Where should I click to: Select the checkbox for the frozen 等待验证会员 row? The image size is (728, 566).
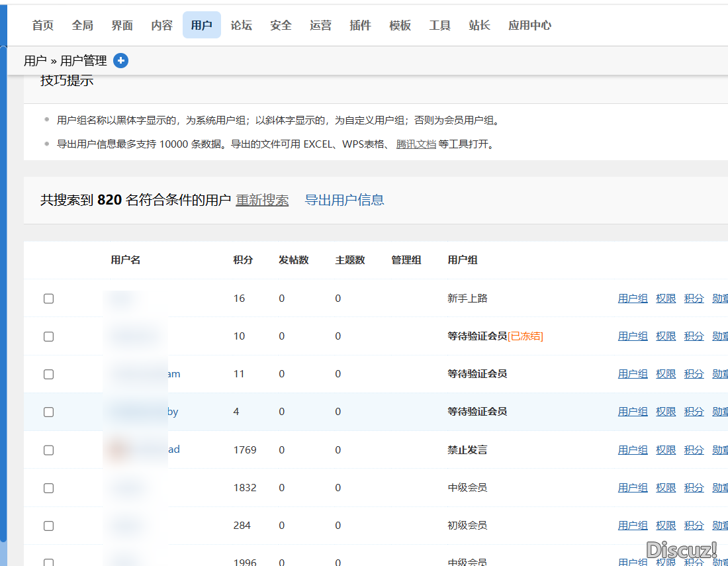pyautogui.click(x=48, y=336)
